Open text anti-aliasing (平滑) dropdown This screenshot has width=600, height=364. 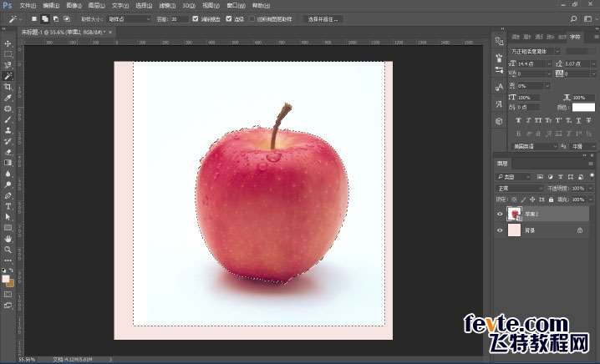(x=582, y=146)
